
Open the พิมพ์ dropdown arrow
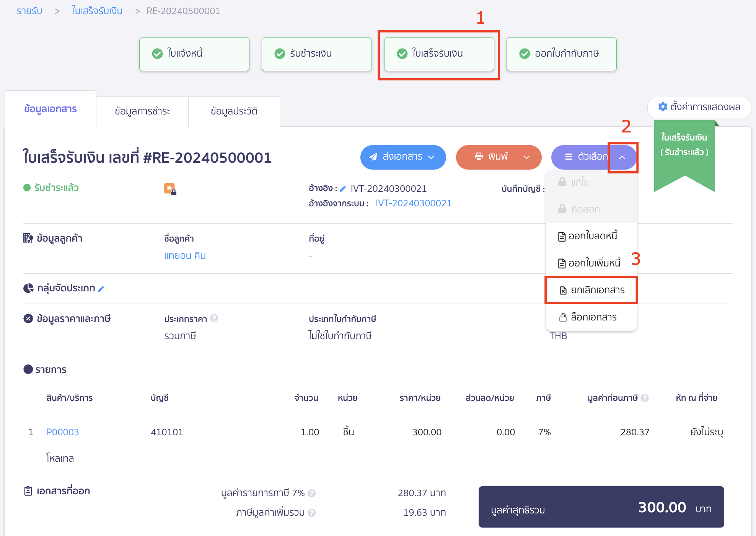pyautogui.click(x=526, y=157)
